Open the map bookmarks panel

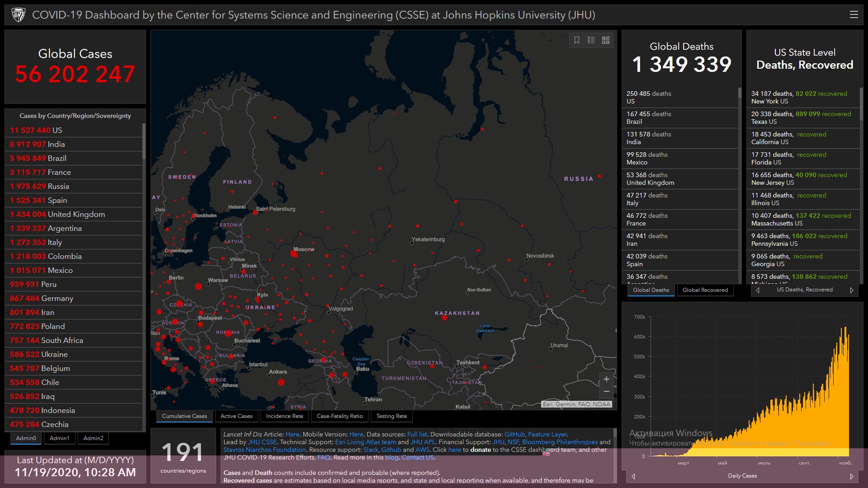coord(577,40)
